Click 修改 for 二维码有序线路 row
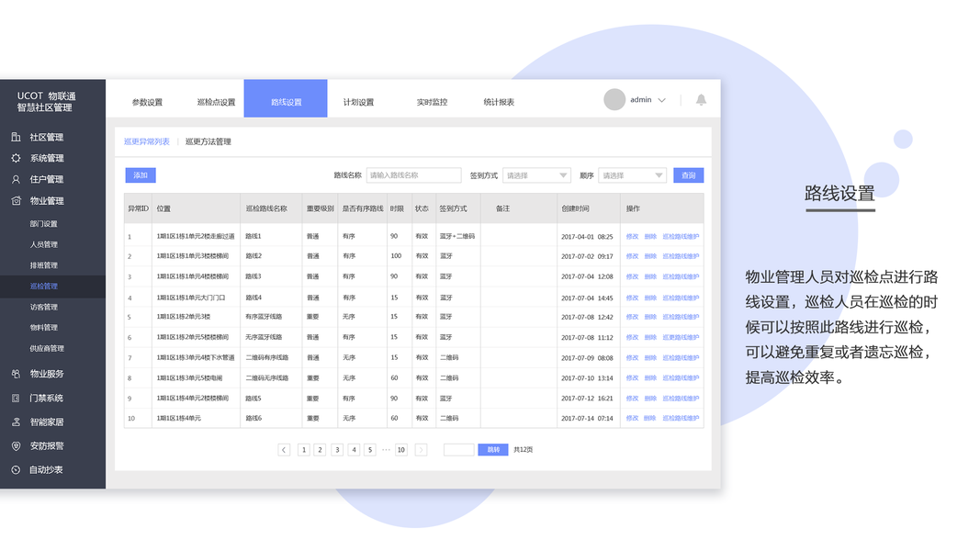 click(x=632, y=358)
